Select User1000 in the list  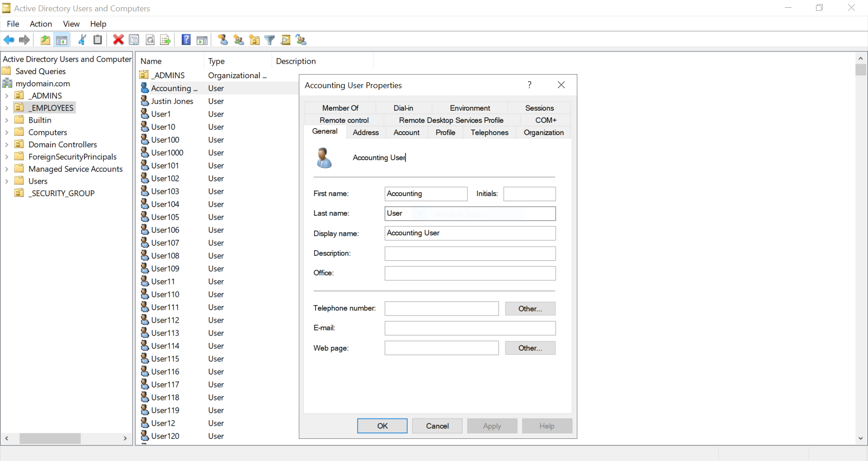167,153
